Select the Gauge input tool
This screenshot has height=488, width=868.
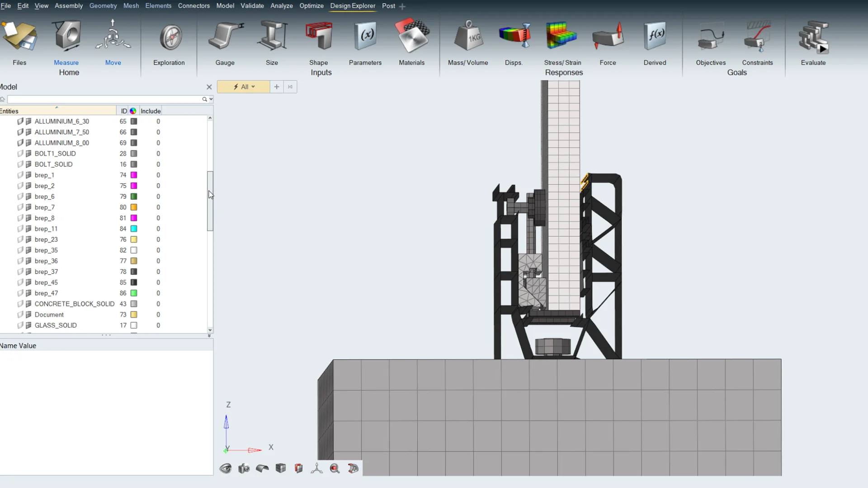point(225,36)
